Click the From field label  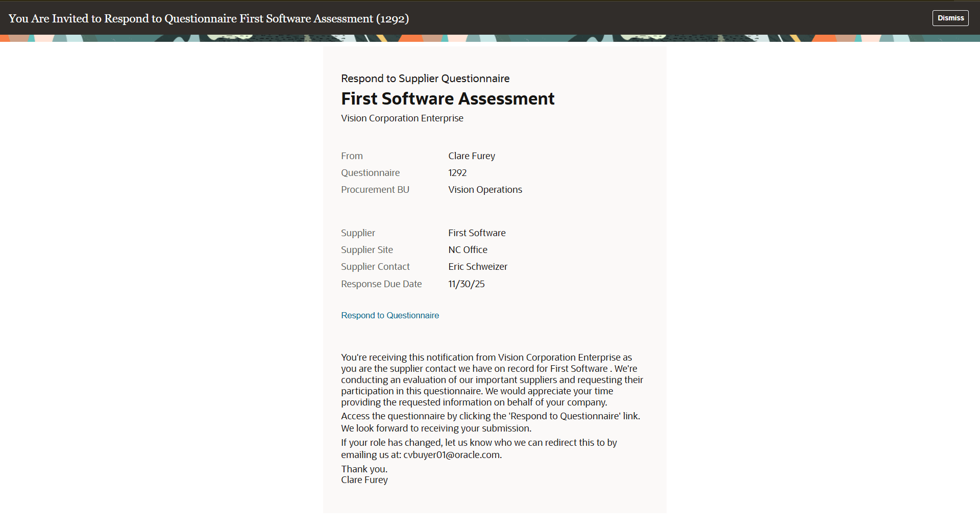coord(352,156)
